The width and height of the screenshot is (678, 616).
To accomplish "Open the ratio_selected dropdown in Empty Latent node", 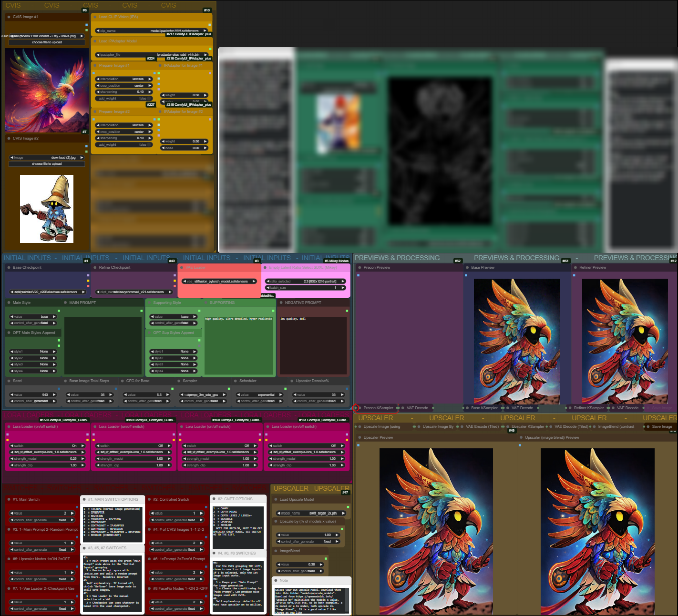I will pos(305,281).
